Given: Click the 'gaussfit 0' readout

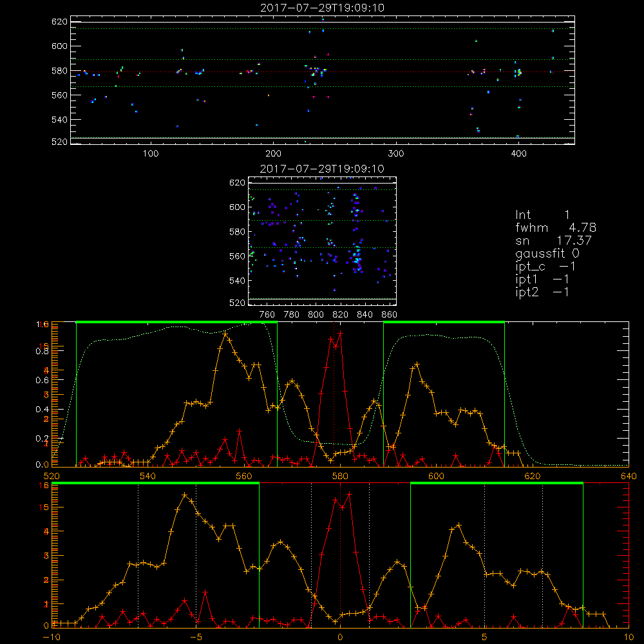Looking at the screenshot, I should click(x=547, y=253).
